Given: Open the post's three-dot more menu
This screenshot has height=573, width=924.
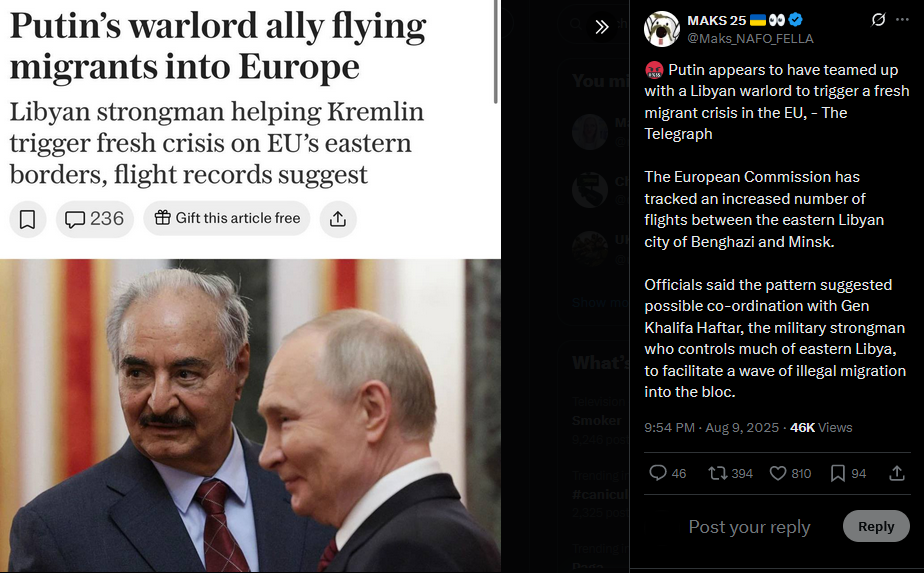Looking at the screenshot, I should [x=902, y=20].
